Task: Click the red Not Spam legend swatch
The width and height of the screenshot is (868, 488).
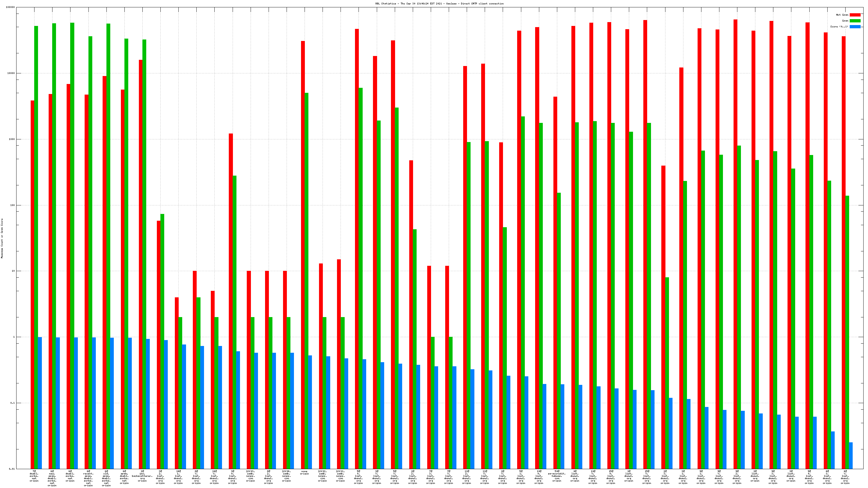Action: coord(855,15)
